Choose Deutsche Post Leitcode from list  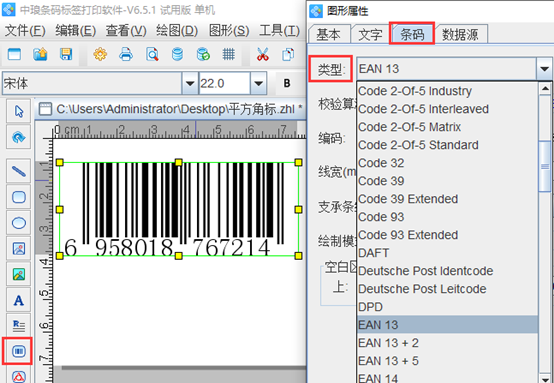pos(447,289)
